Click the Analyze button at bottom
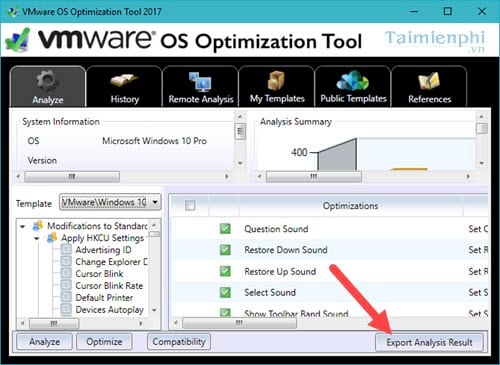This screenshot has height=365, width=500. click(x=44, y=342)
